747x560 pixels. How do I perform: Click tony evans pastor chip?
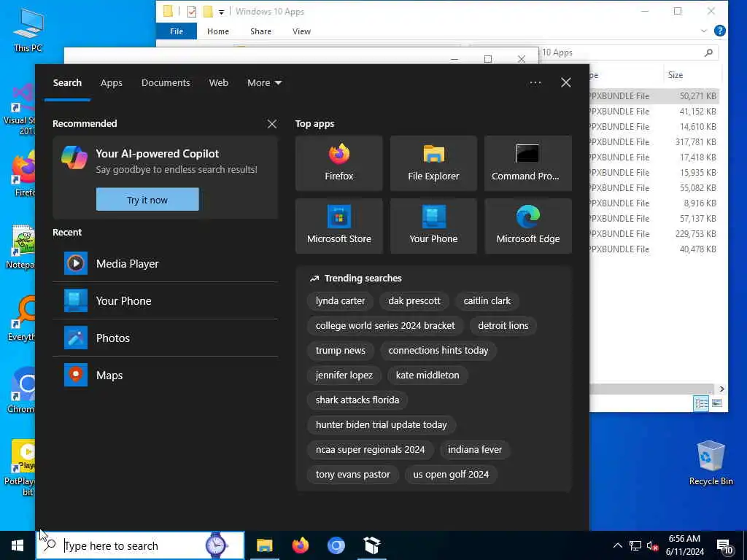352,474
